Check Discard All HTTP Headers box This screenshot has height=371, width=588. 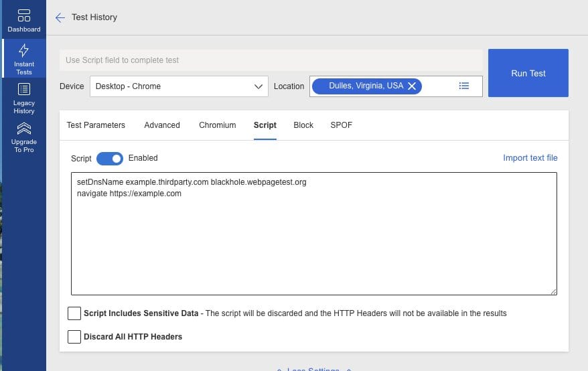[74, 336]
